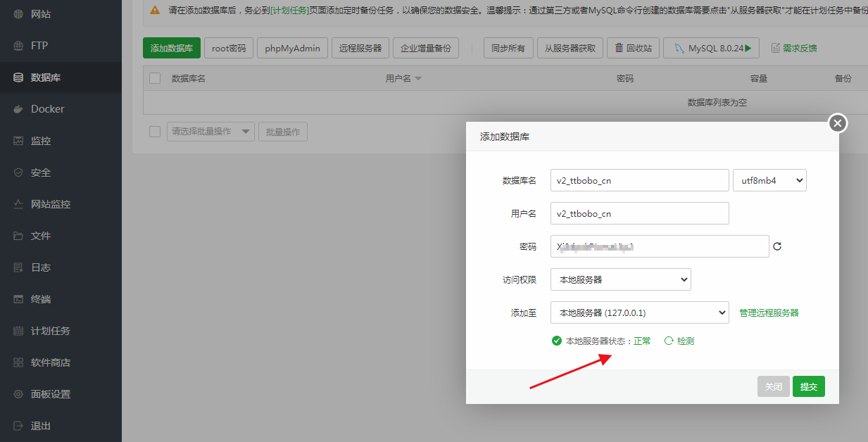The width and height of the screenshot is (868, 442).
Task: Open the 回收站 recycle bin
Action: pyautogui.click(x=634, y=48)
